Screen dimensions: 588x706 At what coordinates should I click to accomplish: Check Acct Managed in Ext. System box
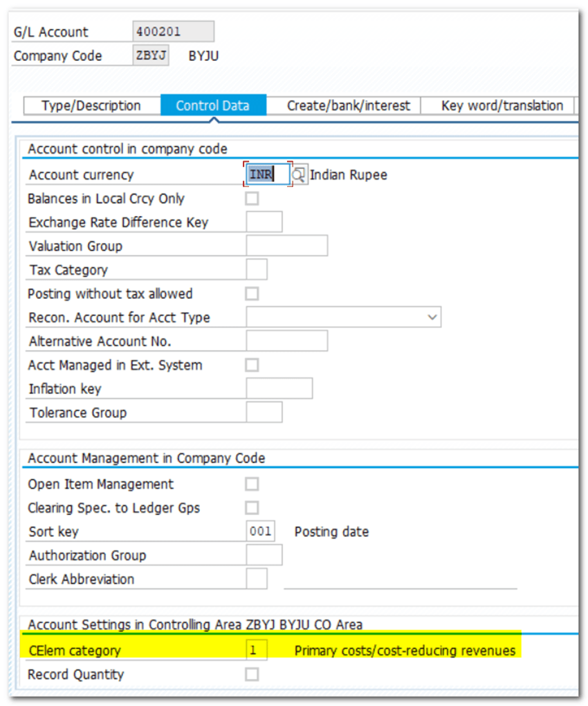click(252, 365)
